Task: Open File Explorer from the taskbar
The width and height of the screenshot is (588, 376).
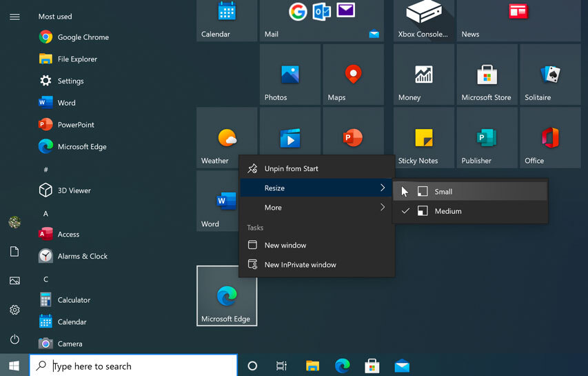Action: click(x=312, y=366)
